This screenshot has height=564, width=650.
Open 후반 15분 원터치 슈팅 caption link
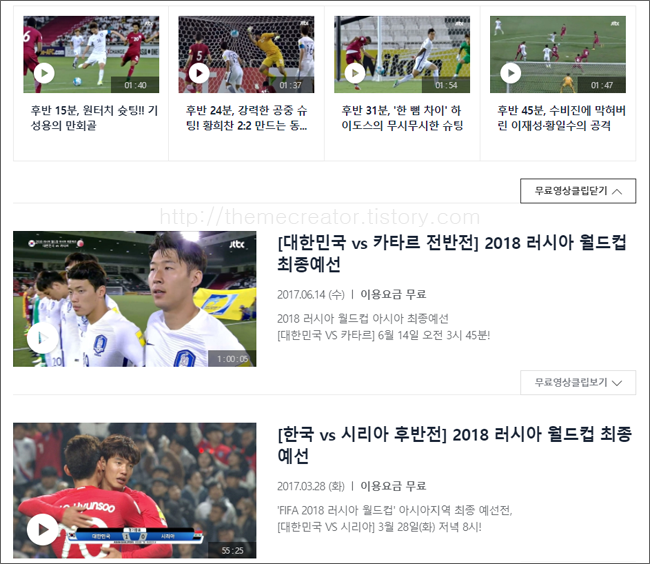(94, 118)
